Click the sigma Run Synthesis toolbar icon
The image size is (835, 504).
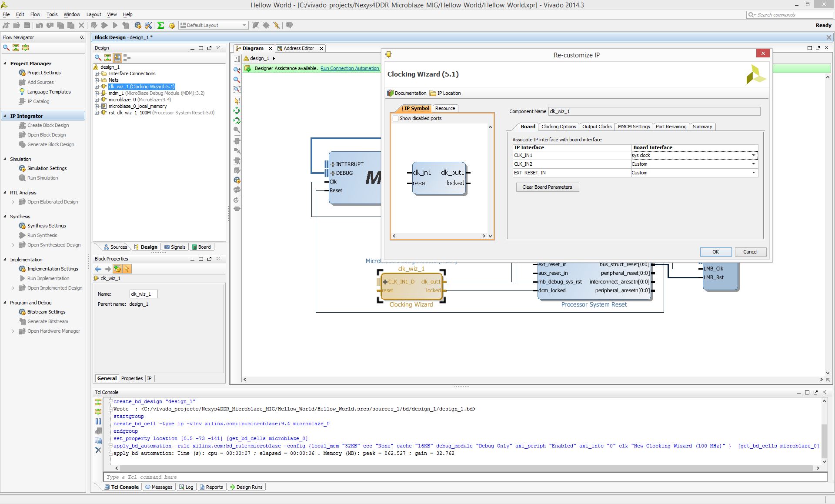pyautogui.click(x=160, y=25)
